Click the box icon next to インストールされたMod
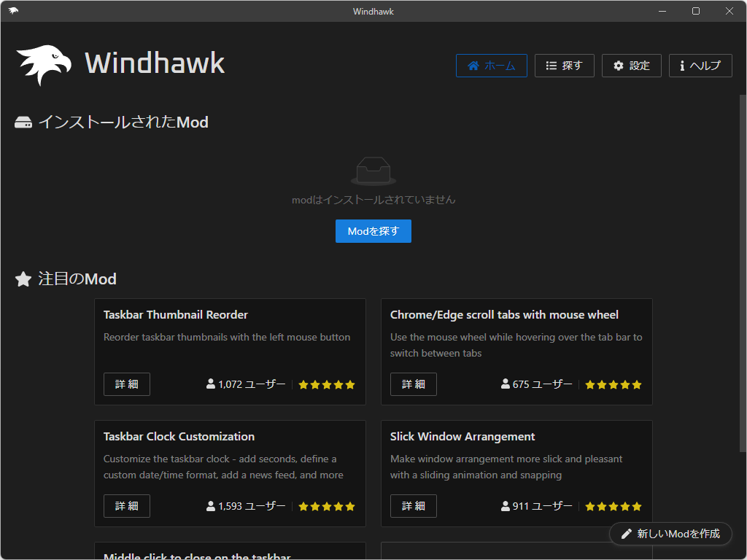747x560 pixels. pos(23,122)
